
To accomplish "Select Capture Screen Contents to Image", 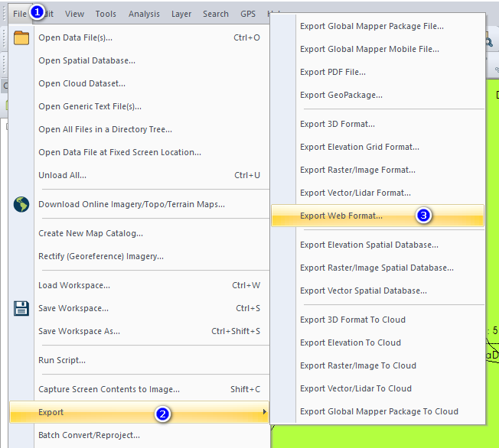I will point(139,389).
